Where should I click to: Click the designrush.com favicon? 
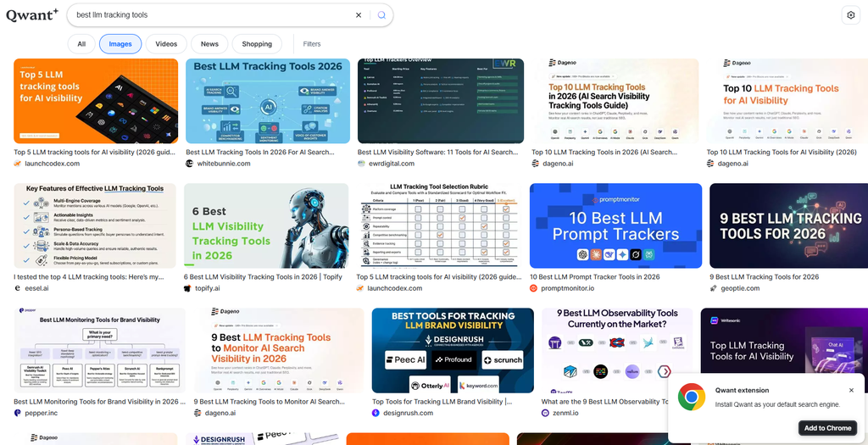376,413
